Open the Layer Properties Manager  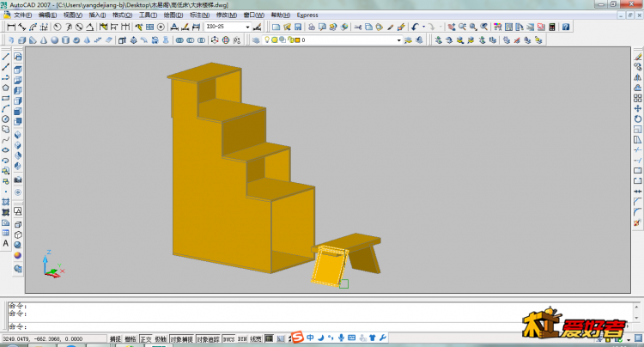tap(256, 40)
